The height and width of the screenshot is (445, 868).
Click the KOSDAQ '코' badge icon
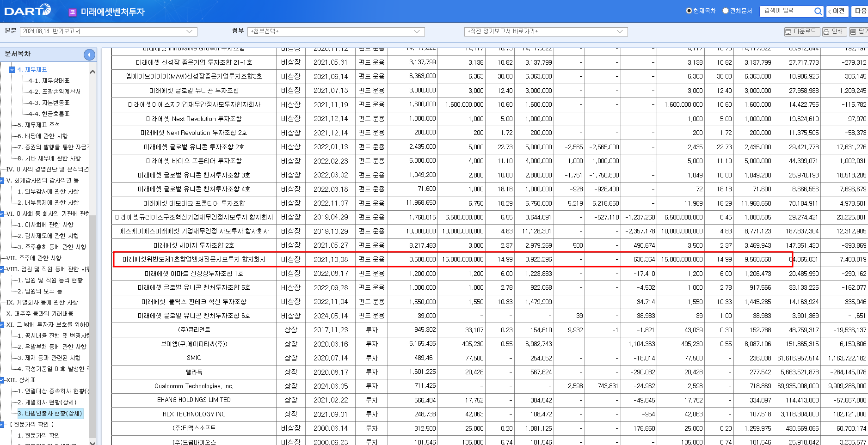pos(72,12)
